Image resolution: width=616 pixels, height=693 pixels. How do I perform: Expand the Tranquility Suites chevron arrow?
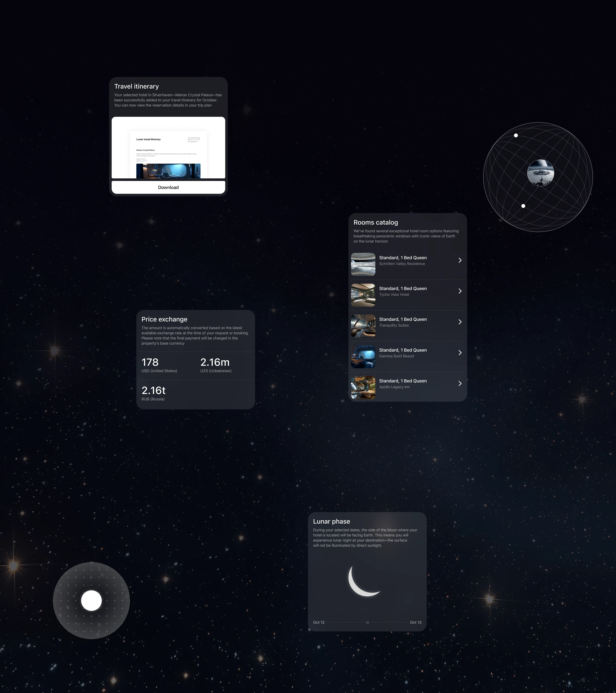(x=460, y=322)
